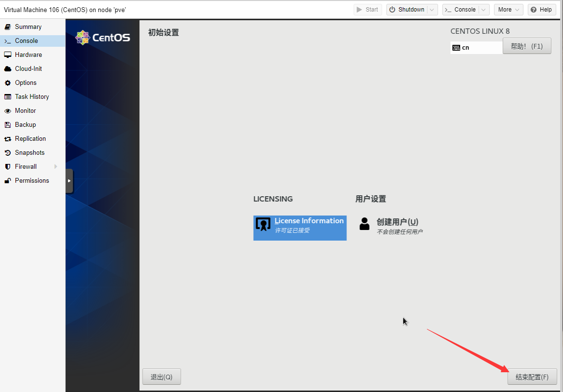Click the create user person icon
The height and width of the screenshot is (392, 563).
[365, 224]
